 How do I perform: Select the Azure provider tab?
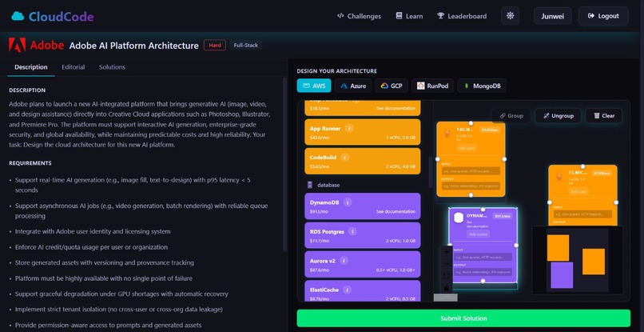[x=353, y=86]
